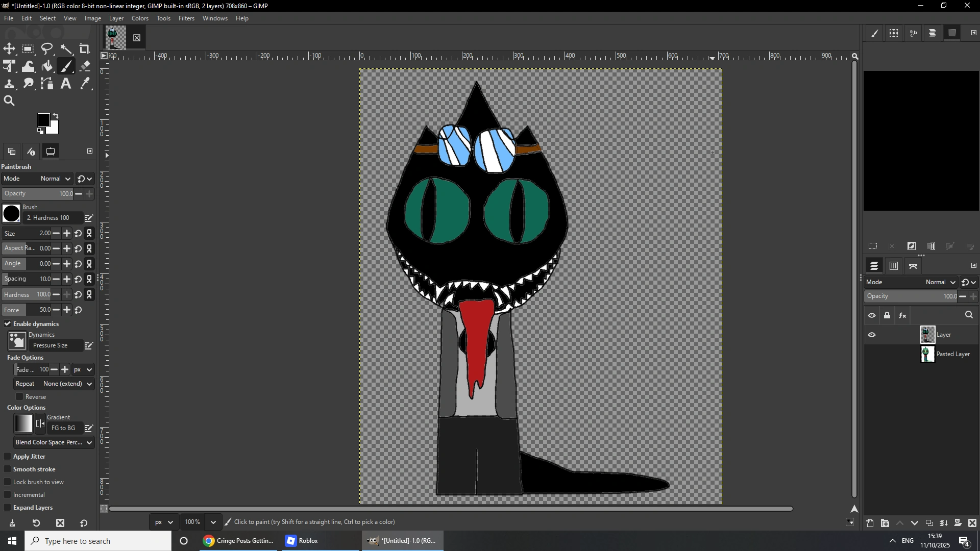Select the Crop tool

85,49
